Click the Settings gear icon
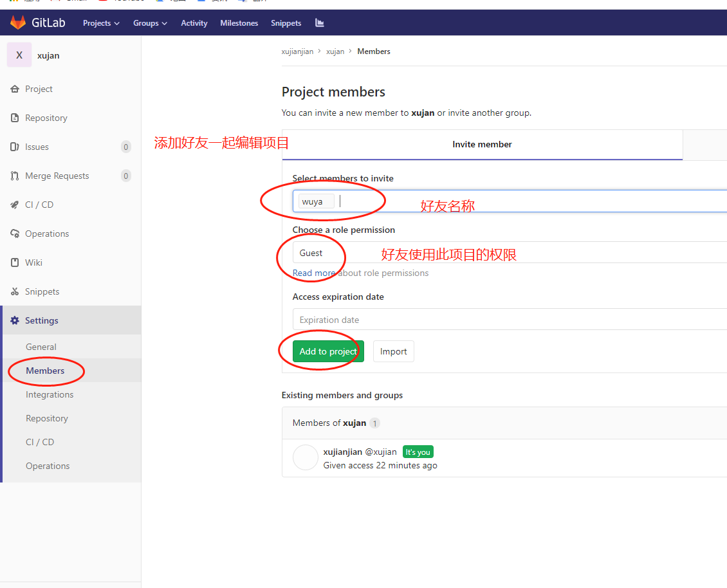 (15, 320)
